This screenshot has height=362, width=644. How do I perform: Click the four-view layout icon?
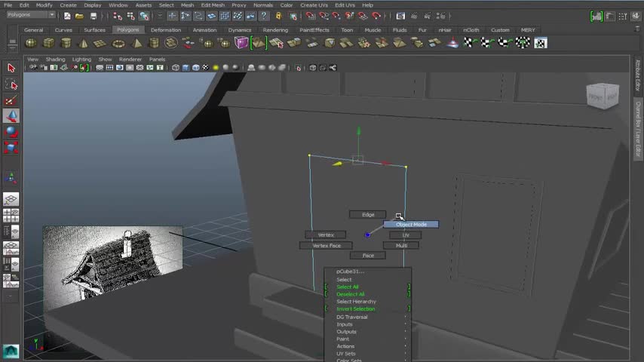tap(11, 215)
